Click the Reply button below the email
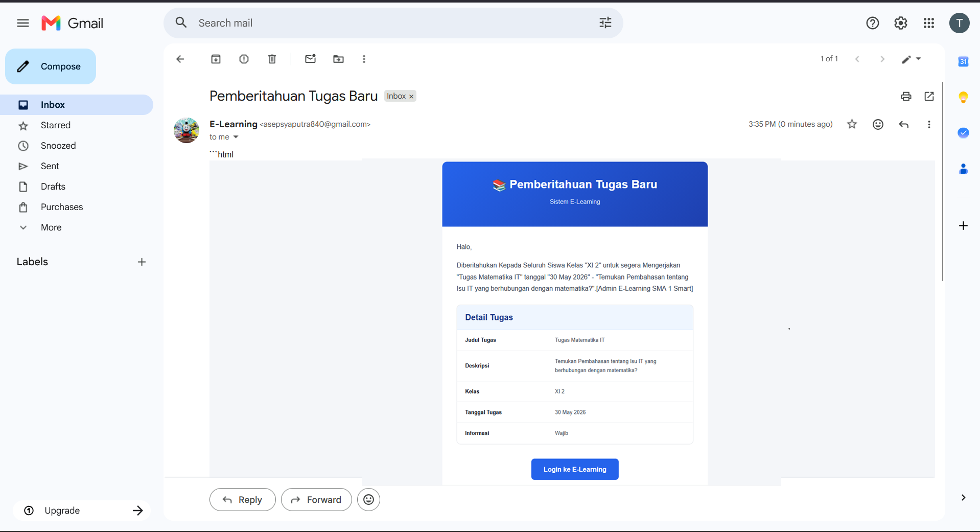This screenshot has width=980, height=532. pyautogui.click(x=243, y=500)
